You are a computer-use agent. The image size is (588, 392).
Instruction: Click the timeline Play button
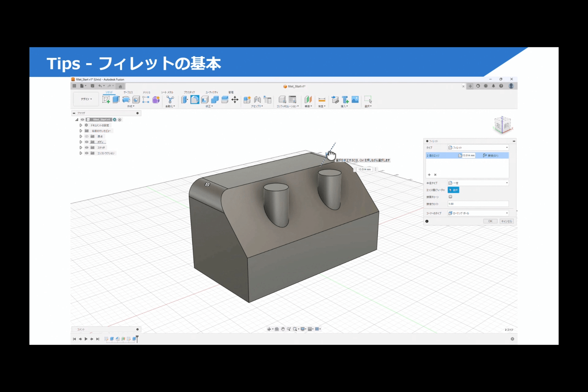[x=86, y=339]
